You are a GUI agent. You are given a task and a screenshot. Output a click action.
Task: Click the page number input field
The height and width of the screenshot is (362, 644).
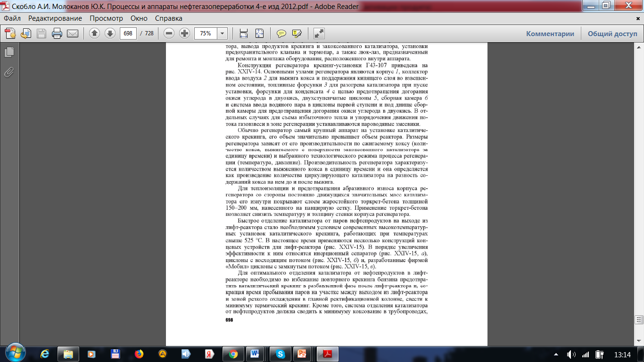tap(129, 33)
